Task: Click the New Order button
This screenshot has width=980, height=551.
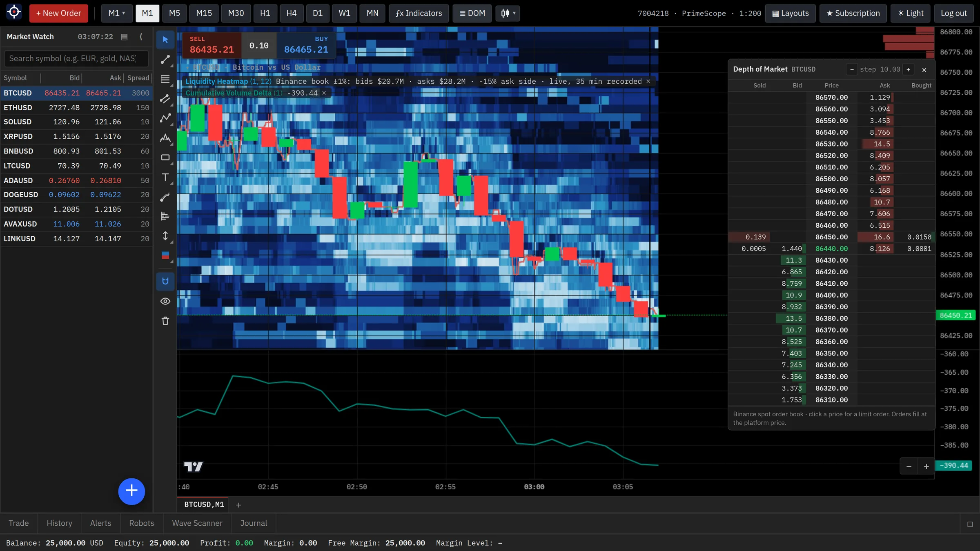Action: point(58,13)
